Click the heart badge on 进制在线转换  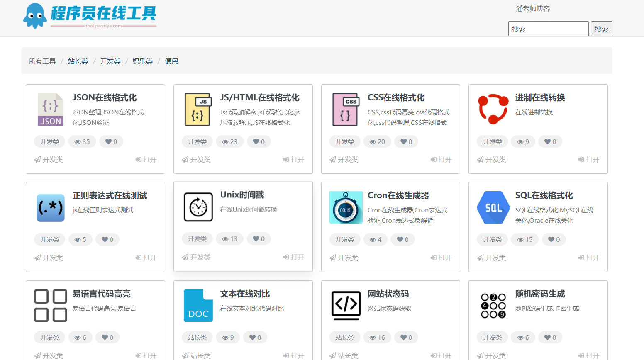point(550,141)
